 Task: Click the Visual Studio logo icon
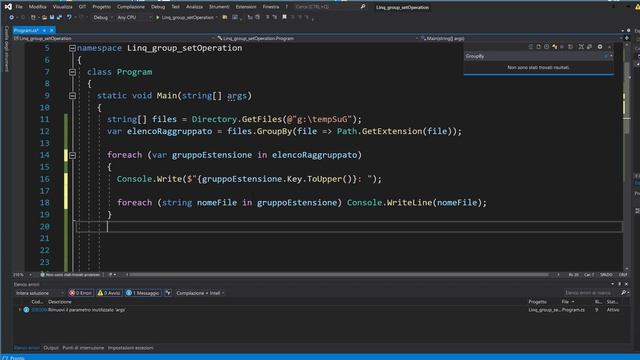pos(8,7)
